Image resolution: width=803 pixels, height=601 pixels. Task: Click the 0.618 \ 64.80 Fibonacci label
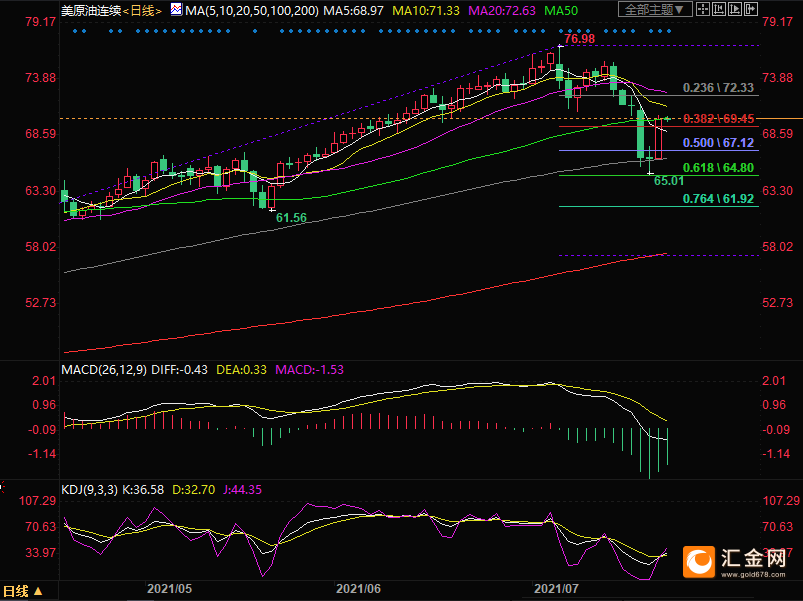click(719, 167)
